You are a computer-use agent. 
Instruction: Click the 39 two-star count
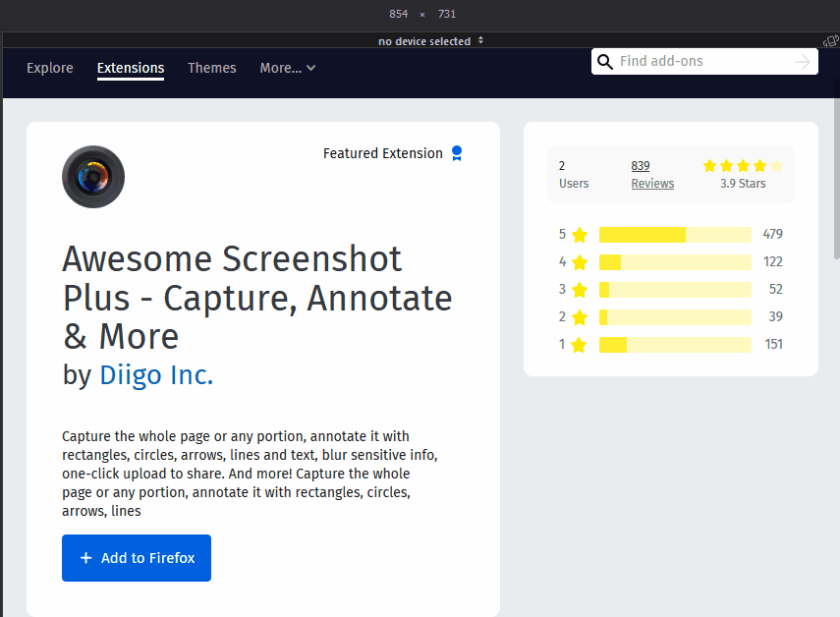click(x=776, y=316)
